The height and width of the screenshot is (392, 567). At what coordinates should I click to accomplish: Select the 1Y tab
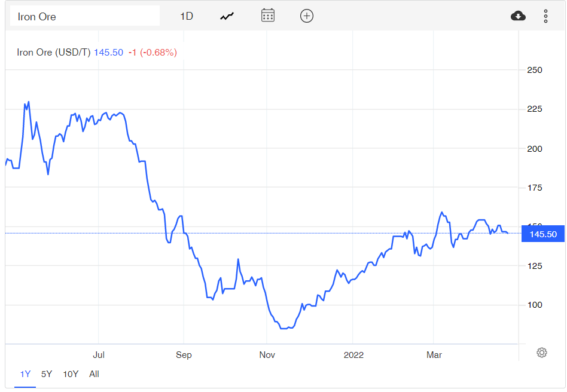pos(25,373)
